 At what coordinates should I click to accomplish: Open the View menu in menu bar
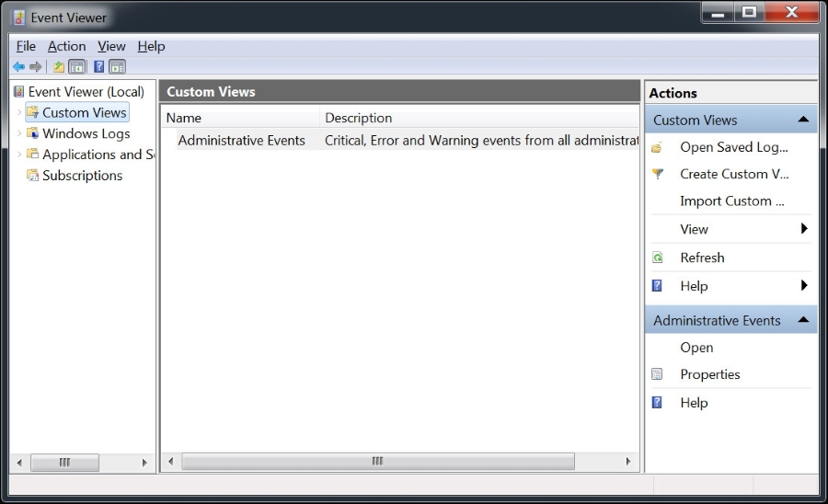click(111, 46)
